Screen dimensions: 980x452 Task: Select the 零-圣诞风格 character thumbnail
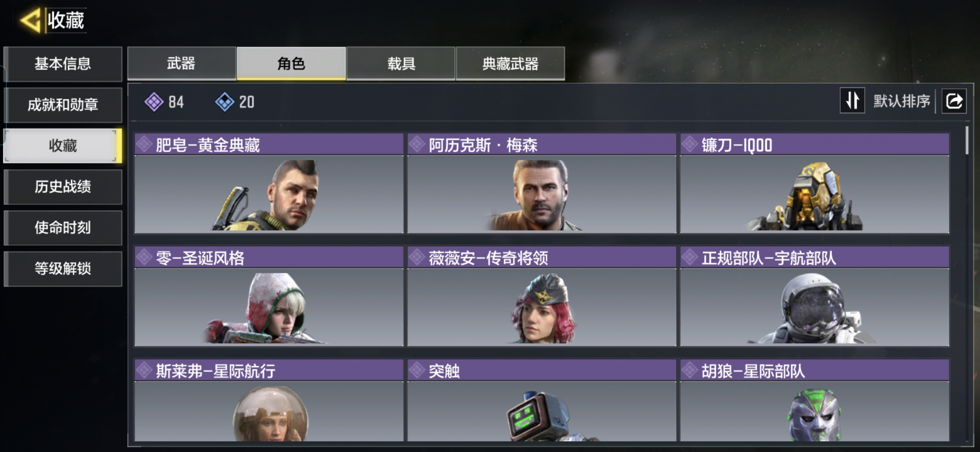tap(269, 307)
